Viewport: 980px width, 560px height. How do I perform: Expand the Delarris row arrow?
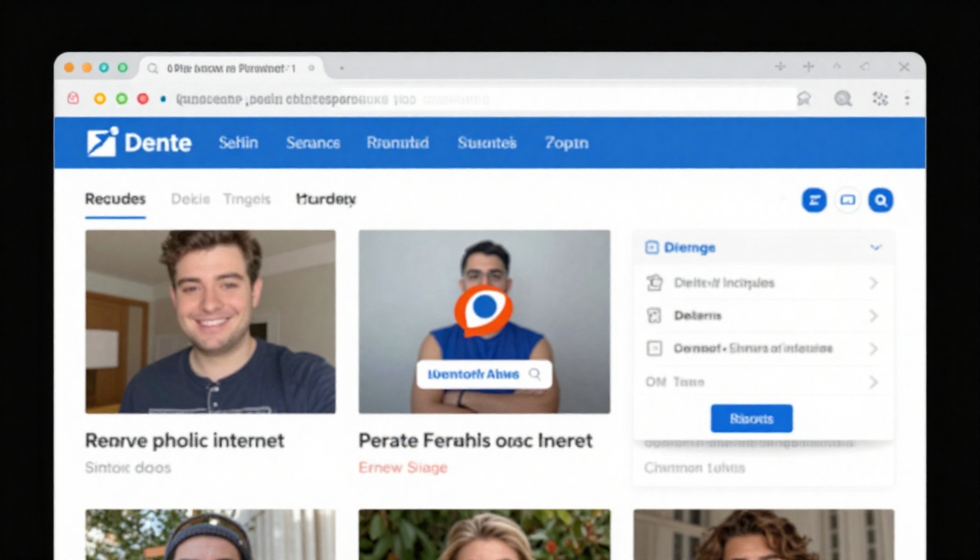pos(874,316)
